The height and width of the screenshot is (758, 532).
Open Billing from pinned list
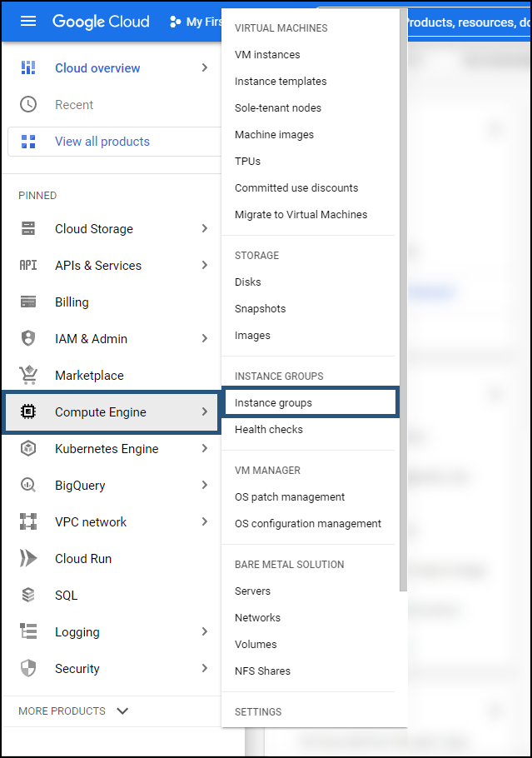click(x=72, y=302)
